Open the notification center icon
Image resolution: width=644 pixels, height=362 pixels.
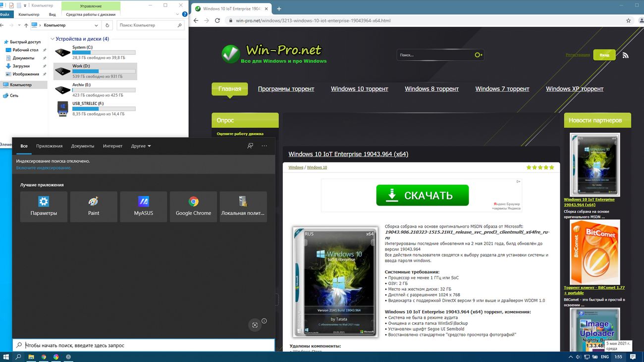pyautogui.click(x=633, y=357)
